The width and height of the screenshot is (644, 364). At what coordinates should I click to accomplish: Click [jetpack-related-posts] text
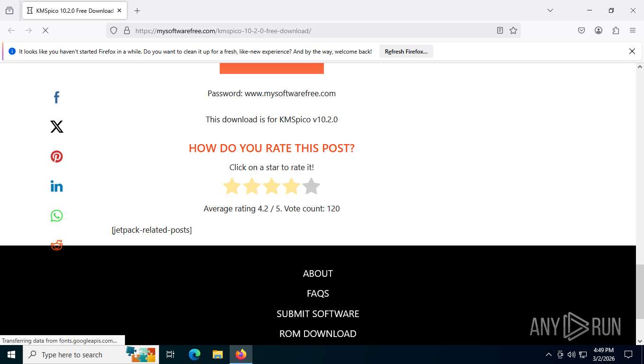pos(152,230)
